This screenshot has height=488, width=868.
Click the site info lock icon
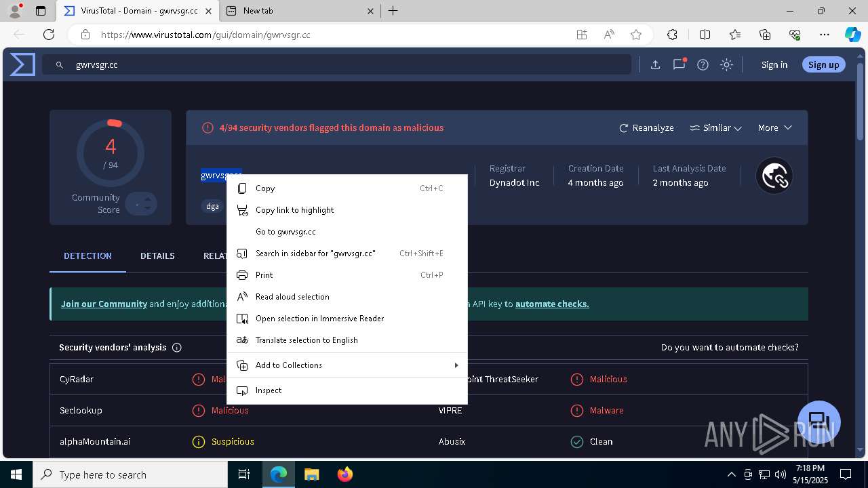pos(85,35)
